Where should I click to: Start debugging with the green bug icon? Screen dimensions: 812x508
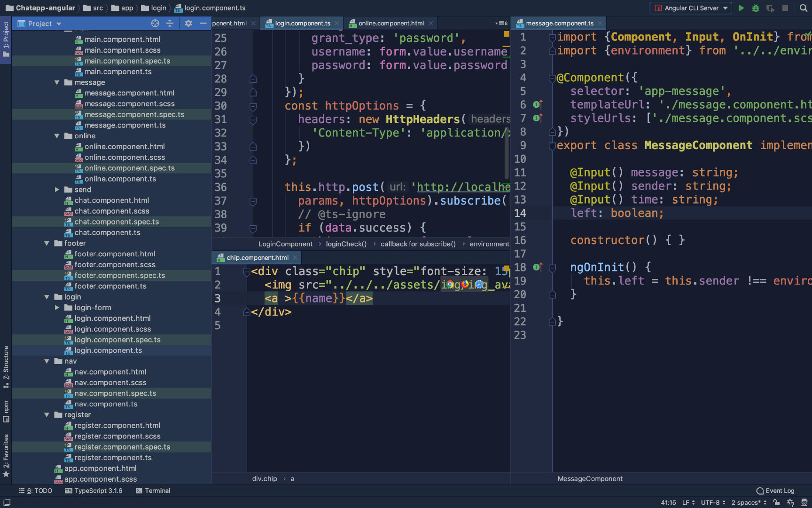click(x=756, y=8)
